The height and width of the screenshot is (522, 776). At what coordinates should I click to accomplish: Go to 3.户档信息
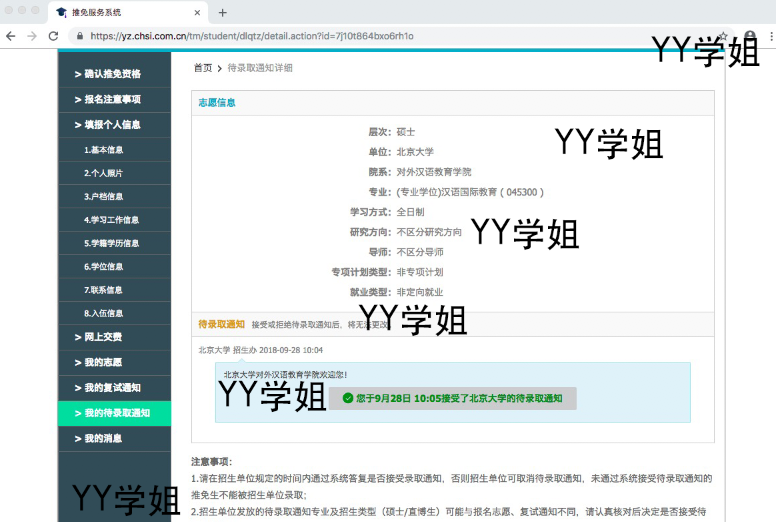[x=114, y=196]
